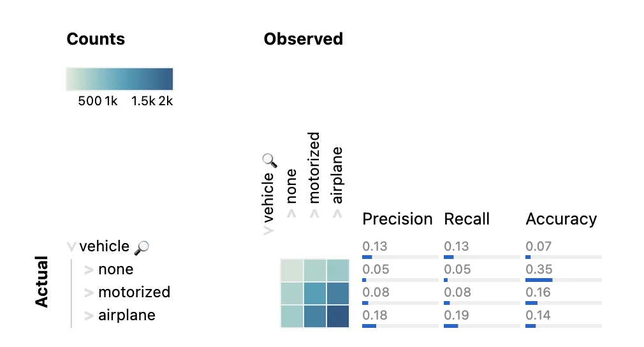Click the 0.35 accuracy bar for none

[564, 280]
